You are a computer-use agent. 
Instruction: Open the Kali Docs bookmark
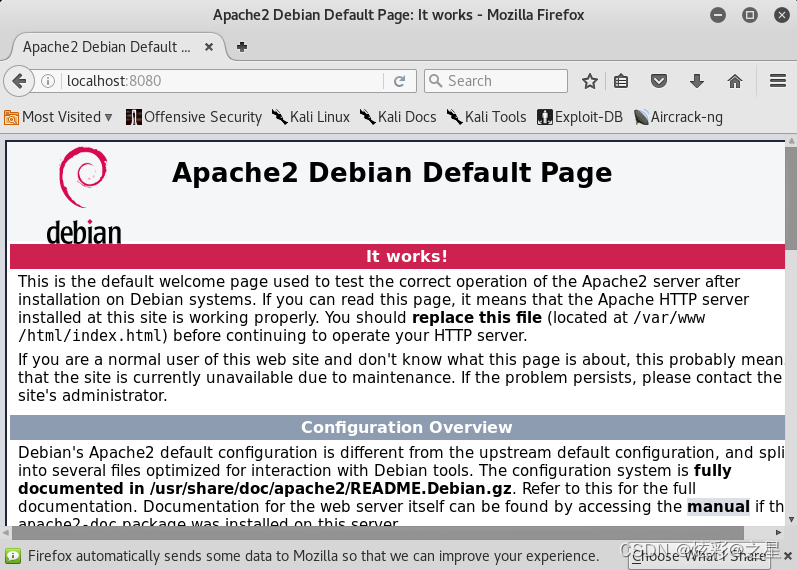[x=398, y=117]
